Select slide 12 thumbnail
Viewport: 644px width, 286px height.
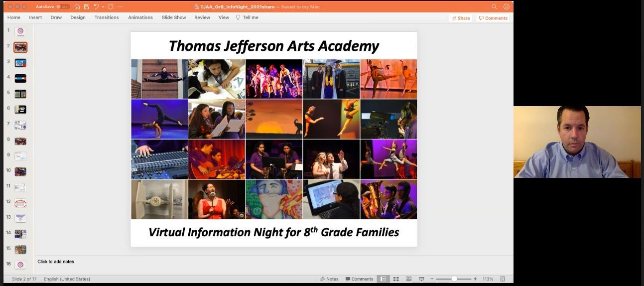(20, 203)
